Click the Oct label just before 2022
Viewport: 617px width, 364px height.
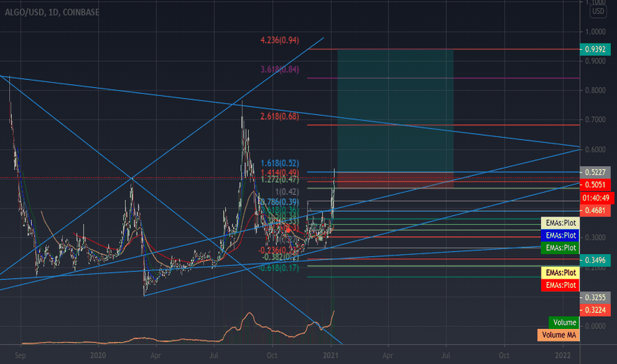coord(504,355)
